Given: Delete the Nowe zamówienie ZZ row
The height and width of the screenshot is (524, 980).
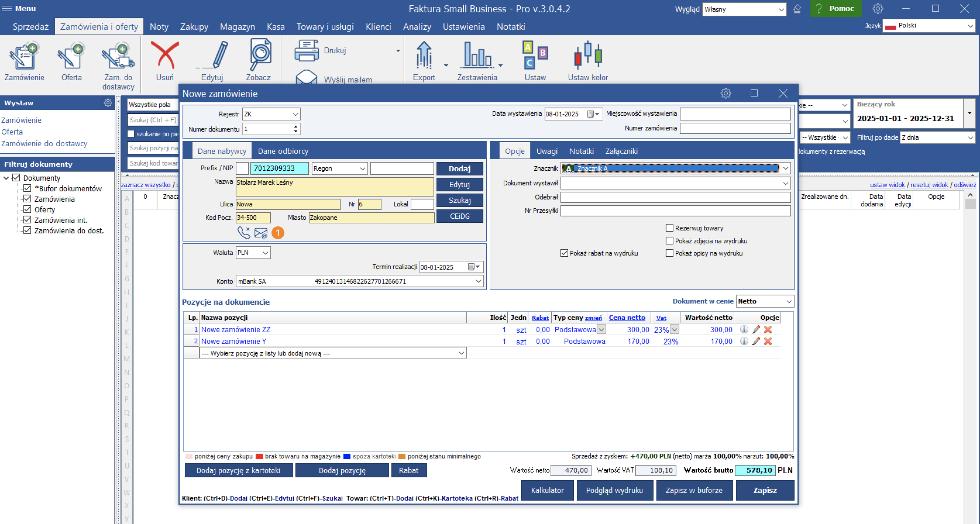Looking at the screenshot, I should (768, 329).
